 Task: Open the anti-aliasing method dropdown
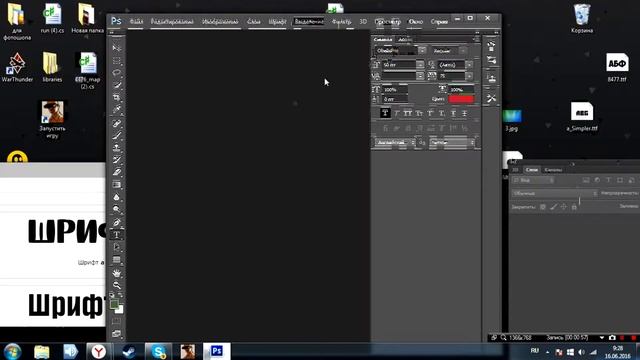(452, 142)
